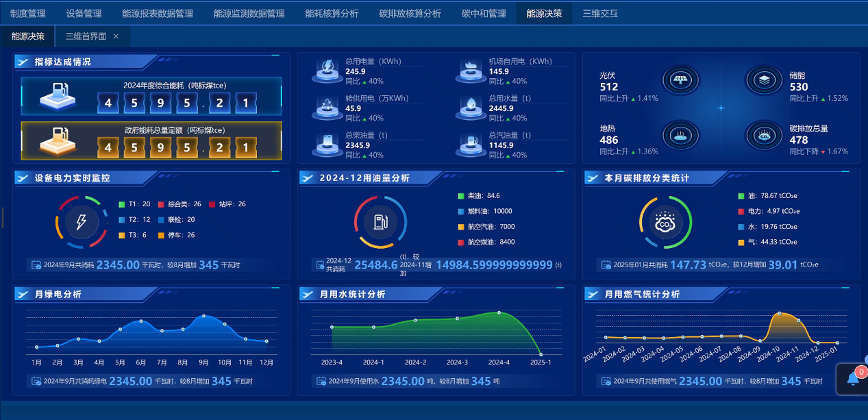Click the energy storage layers icon
Viewport: 868px width, 420px height.
point(764,79)
